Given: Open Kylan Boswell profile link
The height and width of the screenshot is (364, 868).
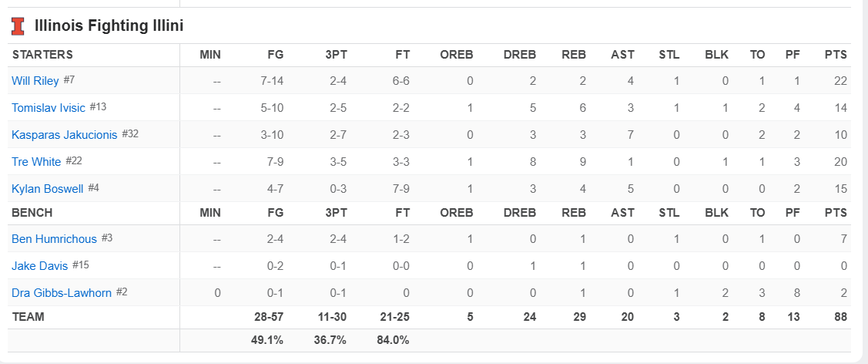Looking at the screenshot, I should click(x=48, y=189).
